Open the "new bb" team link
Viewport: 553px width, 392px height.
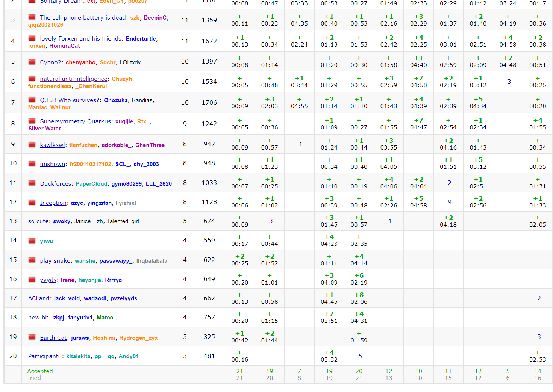[x=38, y=317]
